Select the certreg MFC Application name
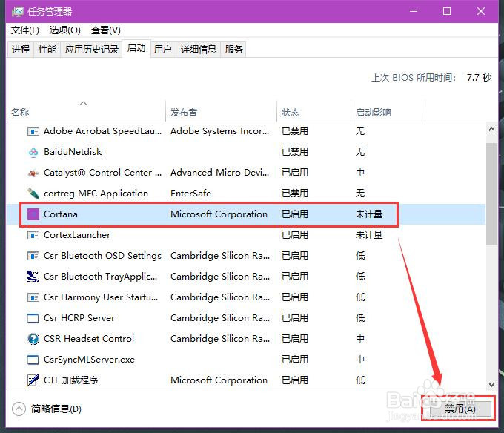Viewport: 504px width, 433px height. click(96, 194)
